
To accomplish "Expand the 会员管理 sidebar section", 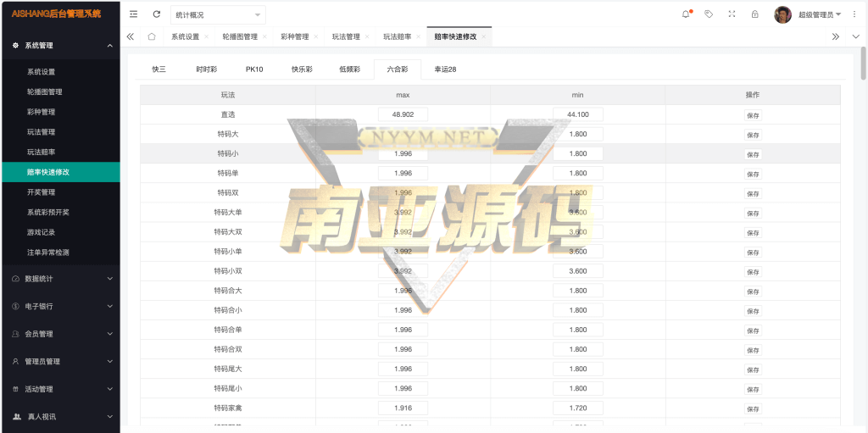I will [x=59, y=334].
